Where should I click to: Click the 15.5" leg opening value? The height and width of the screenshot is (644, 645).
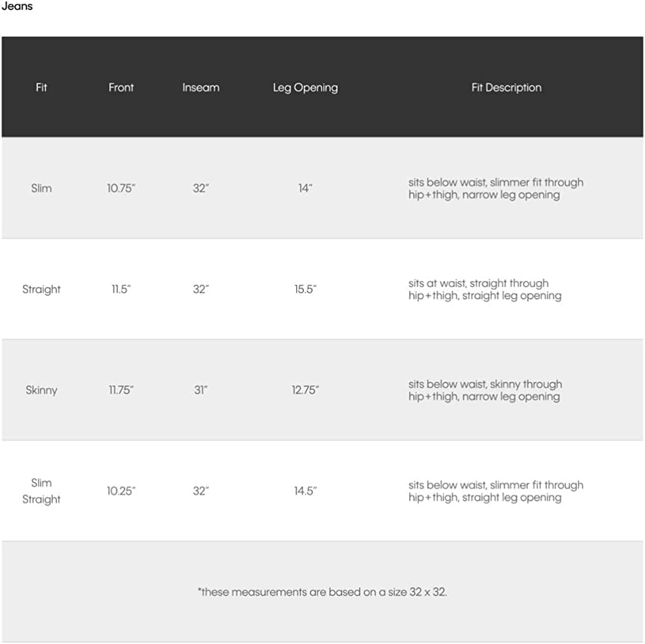point(305,289)
